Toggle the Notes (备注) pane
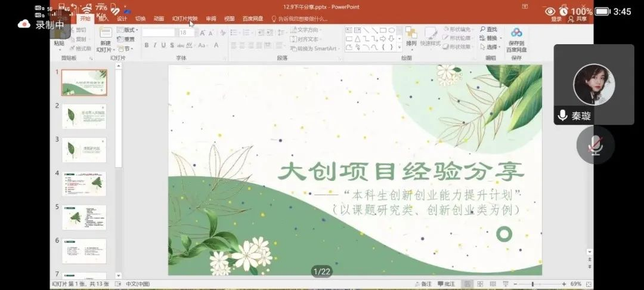Screen dimensions: 644x290 click(422, 284)
